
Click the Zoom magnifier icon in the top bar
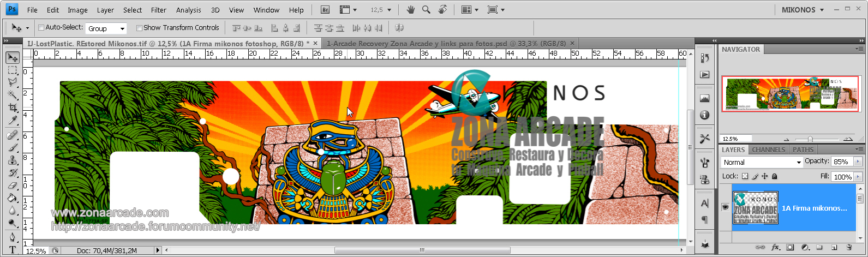[426, 10]
